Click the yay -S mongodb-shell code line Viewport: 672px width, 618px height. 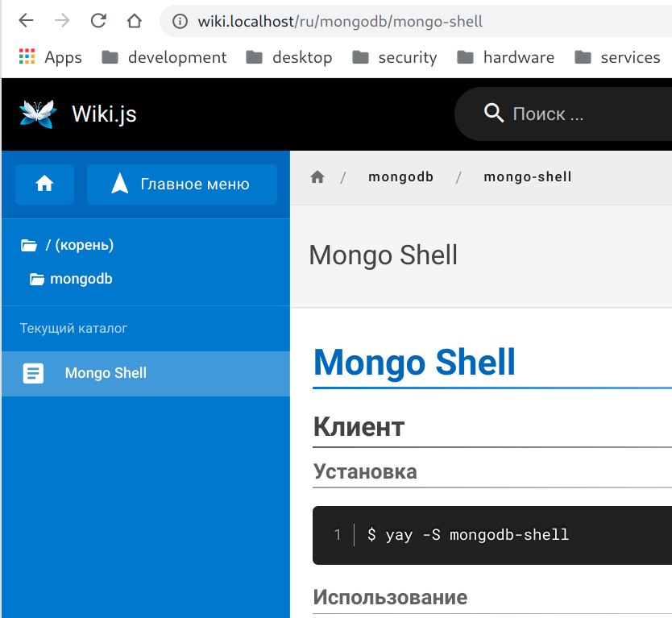tap(468, 535)
